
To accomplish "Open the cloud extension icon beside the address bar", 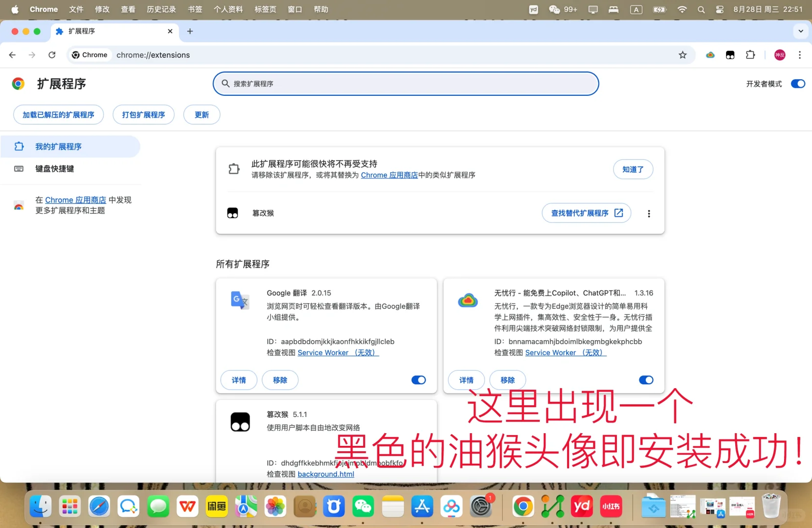I will (710, 55).
